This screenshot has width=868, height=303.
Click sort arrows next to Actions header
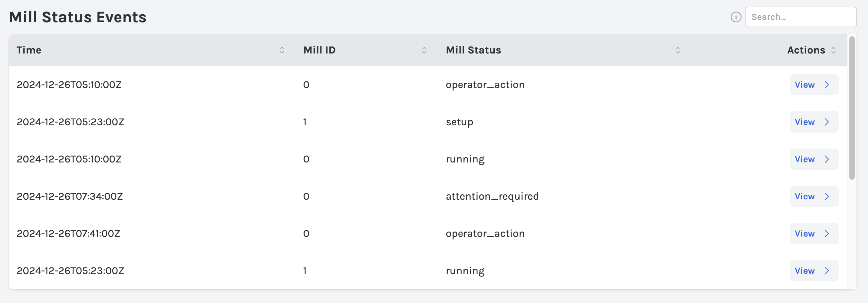[x=833, y=50]
